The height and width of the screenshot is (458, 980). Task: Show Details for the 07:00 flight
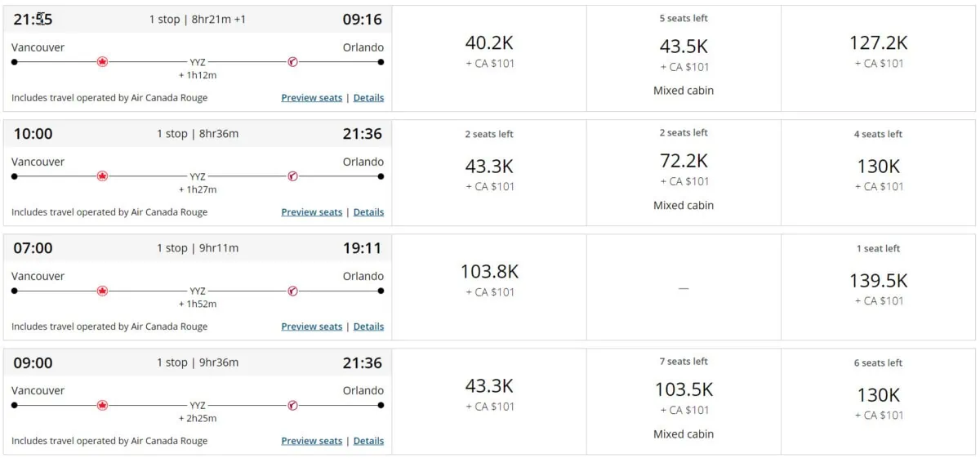(368, 327)
